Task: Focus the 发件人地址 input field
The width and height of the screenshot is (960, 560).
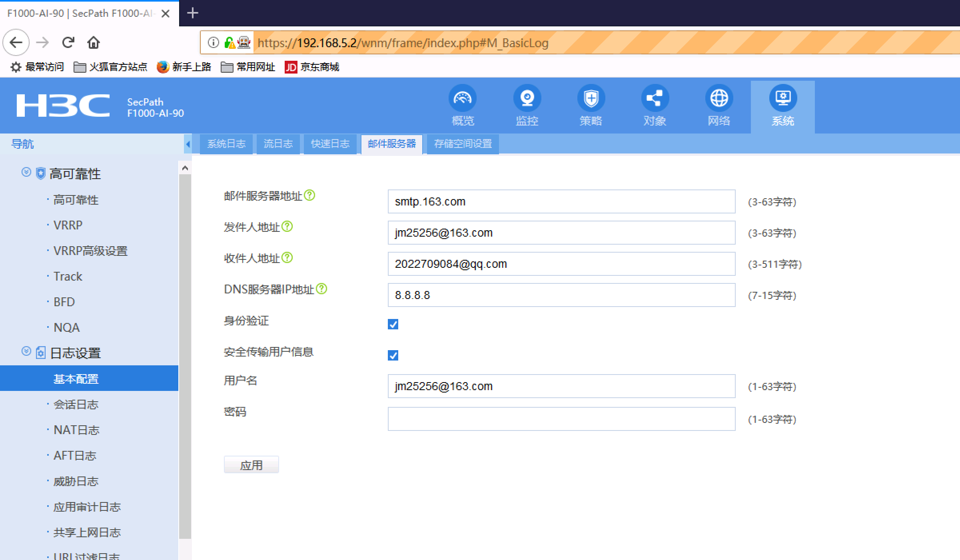Action: [561, 233]
